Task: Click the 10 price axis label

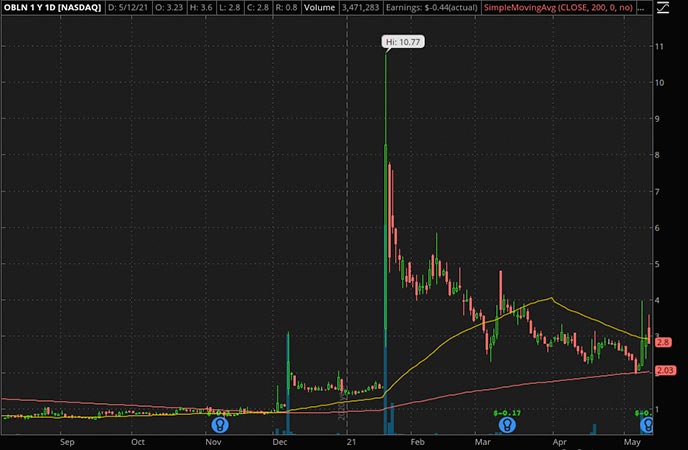Action: [659, 82]
